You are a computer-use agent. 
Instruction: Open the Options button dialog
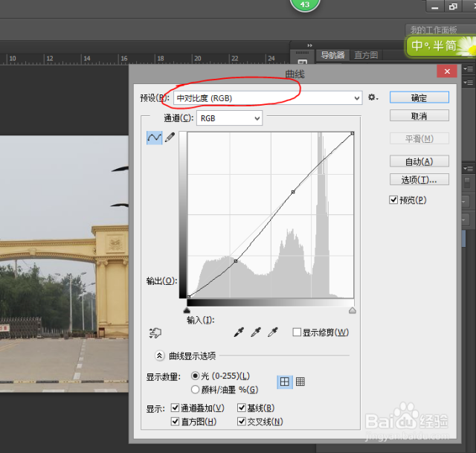pyautogui.click(x=419, y=179)
